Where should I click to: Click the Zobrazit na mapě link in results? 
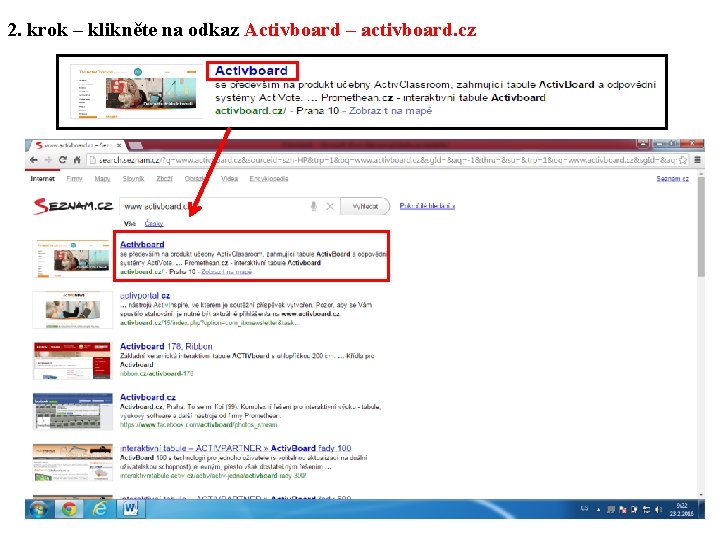226,271
